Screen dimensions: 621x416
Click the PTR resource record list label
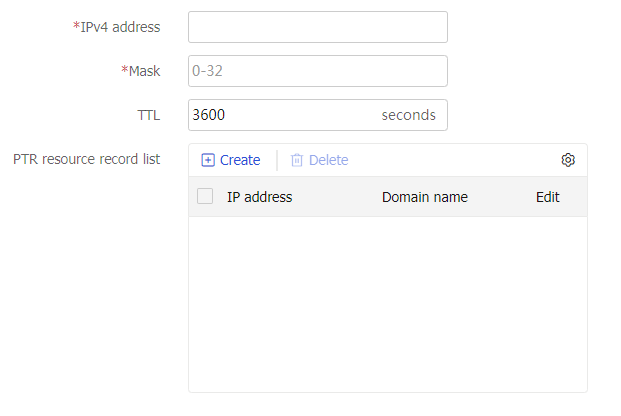[86, 159]
